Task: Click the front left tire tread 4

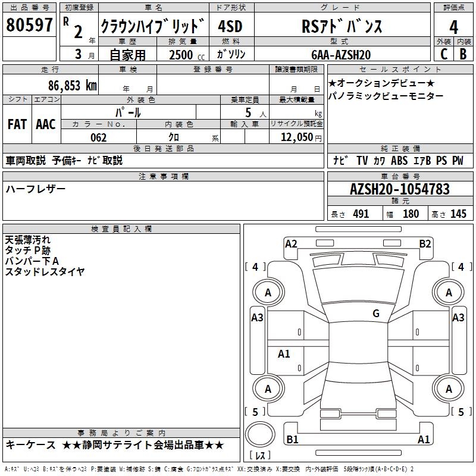Action: click(x=255, y=267)
